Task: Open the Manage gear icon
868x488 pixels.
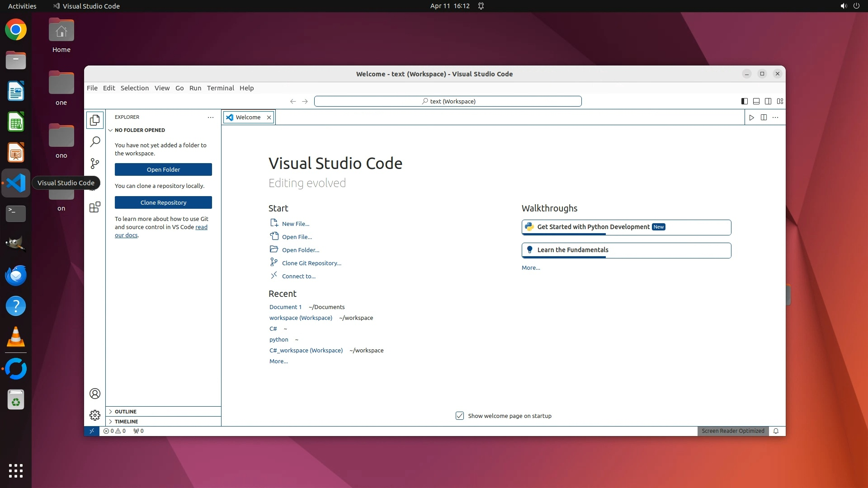Action: click(x=95, y=415)
